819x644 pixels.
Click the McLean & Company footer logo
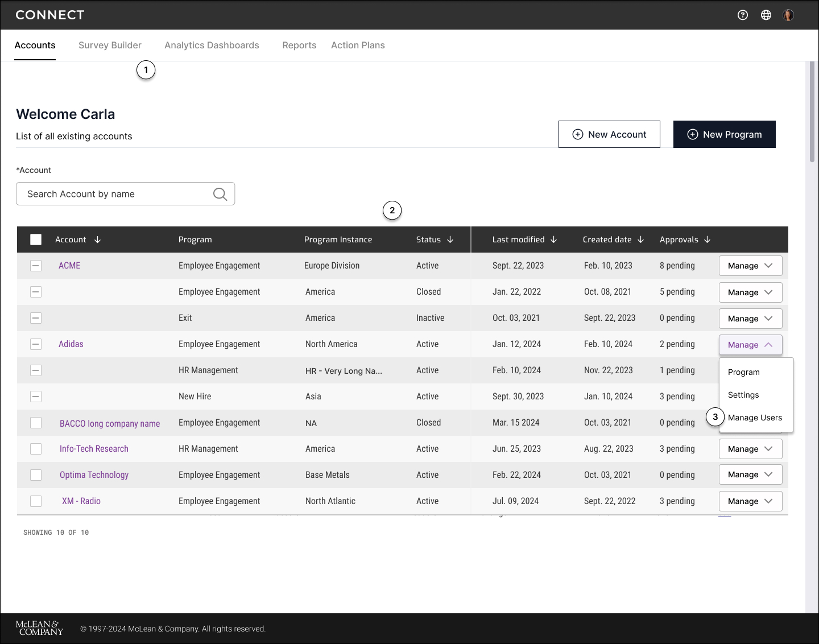[x=39, y=628]
